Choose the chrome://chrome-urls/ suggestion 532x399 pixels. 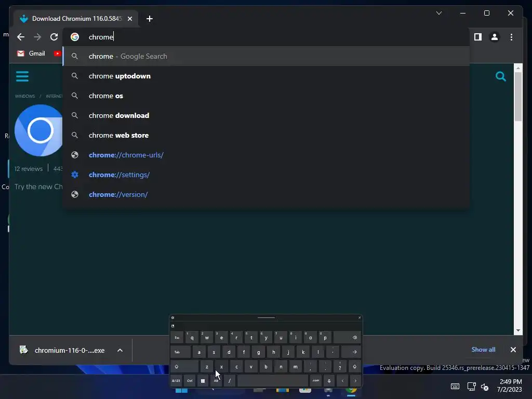[267, 155]
